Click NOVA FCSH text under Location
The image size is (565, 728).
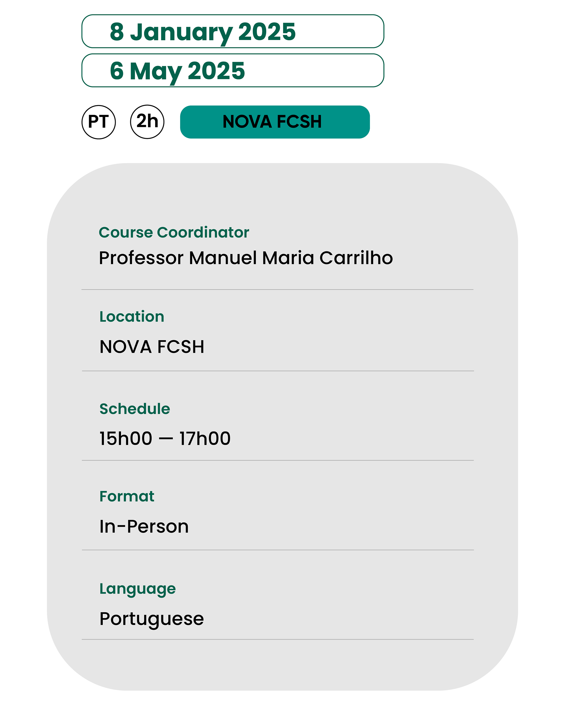click(152, 347)
